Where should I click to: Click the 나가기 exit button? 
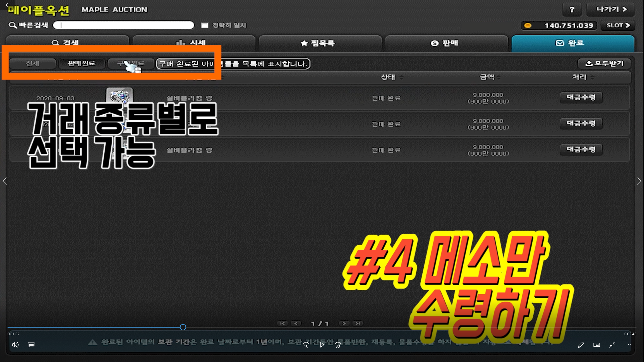[x=611, y=10]
